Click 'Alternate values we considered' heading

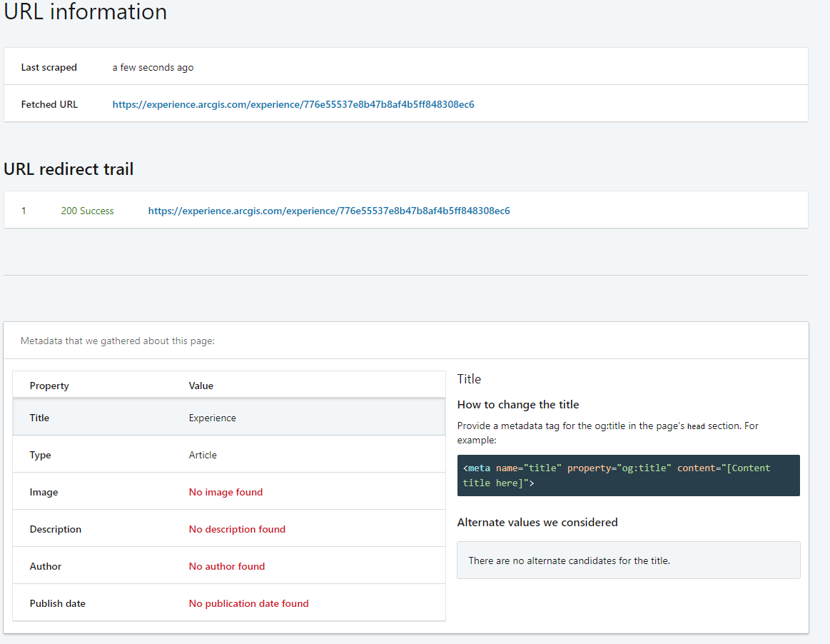[x=537, y=522]
